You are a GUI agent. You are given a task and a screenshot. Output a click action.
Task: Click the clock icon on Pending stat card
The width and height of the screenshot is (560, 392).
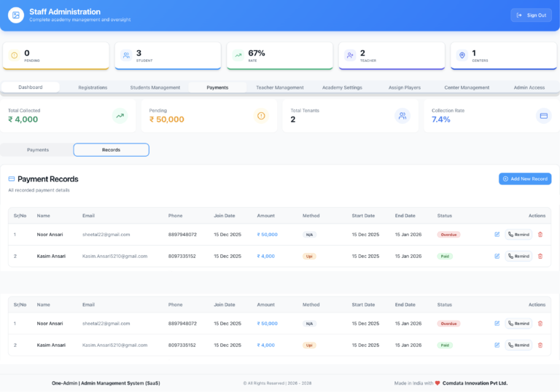coord(14,55)
